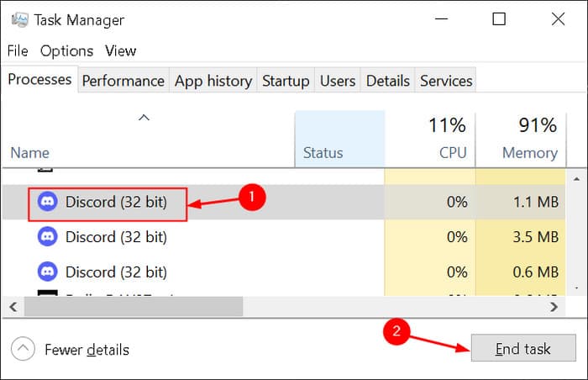This screenshot has height=380, width=588.
Task: Click the Discord icon beside 3.5 MB row
Action: tap(48, 237)
